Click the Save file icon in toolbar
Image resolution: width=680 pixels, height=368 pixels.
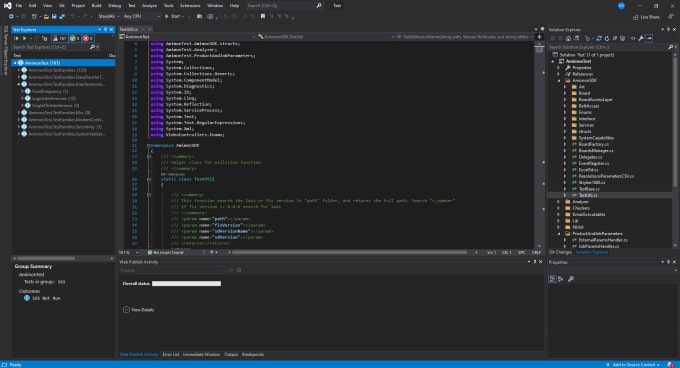(x=54, y=16)
